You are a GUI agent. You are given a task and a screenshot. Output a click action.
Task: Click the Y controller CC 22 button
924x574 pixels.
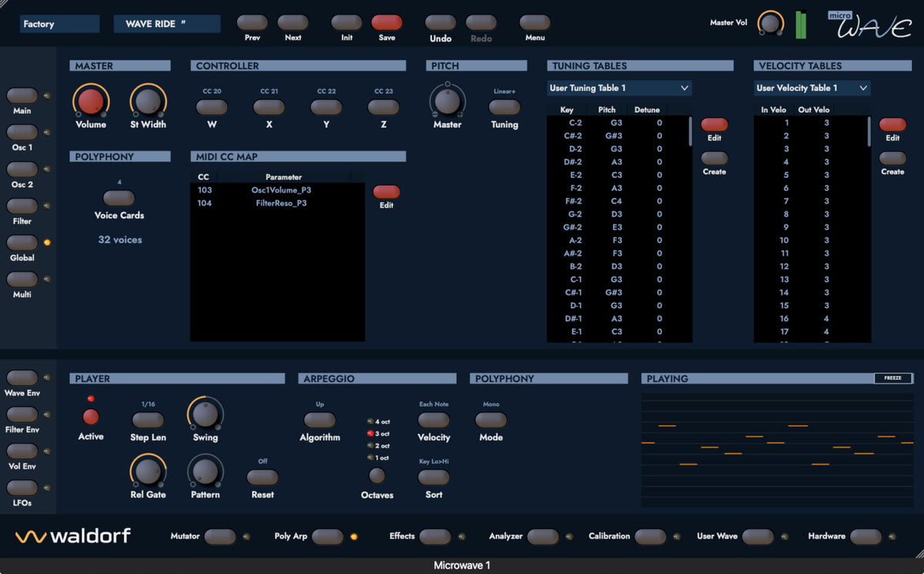pyautogui.click(x=326, y=107)
